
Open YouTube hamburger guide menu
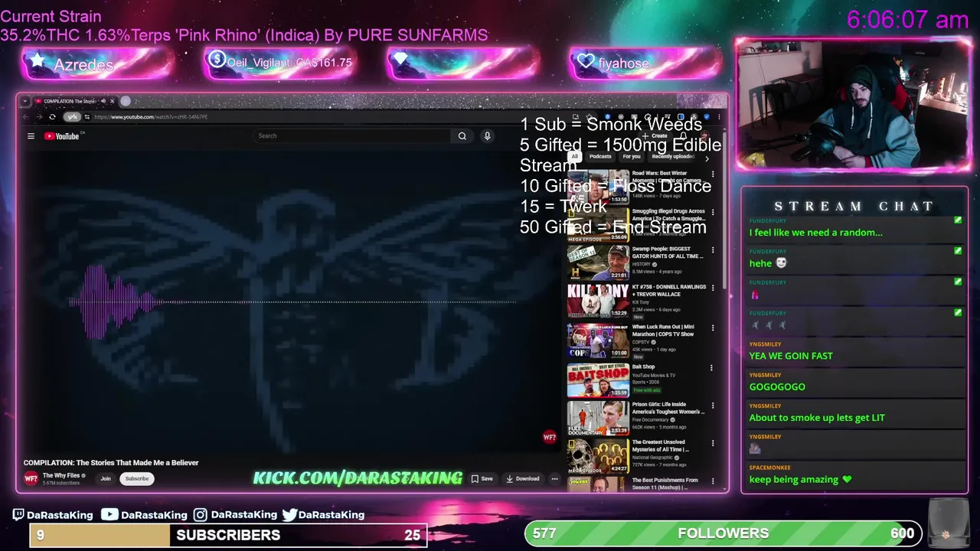click(31, 136)
